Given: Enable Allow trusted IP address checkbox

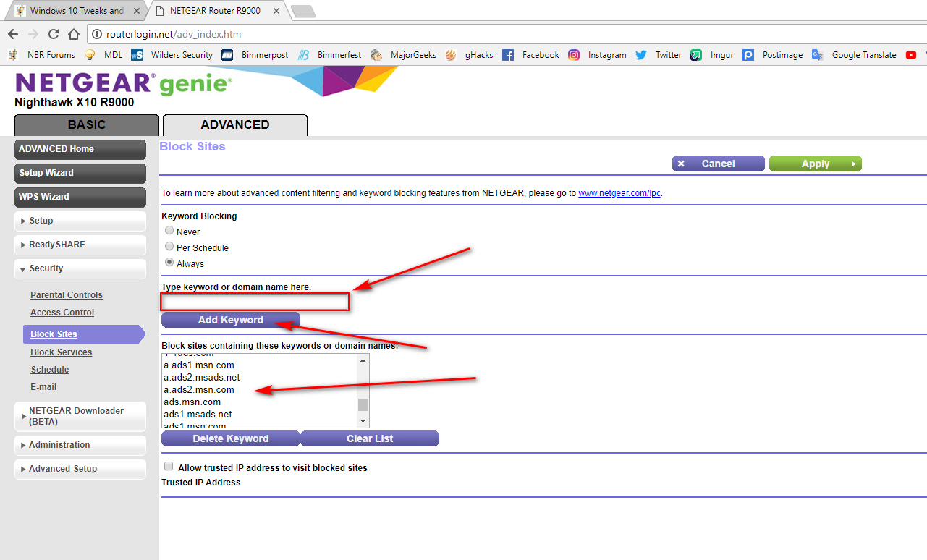Looking at the screenshot, I should 169,467.
